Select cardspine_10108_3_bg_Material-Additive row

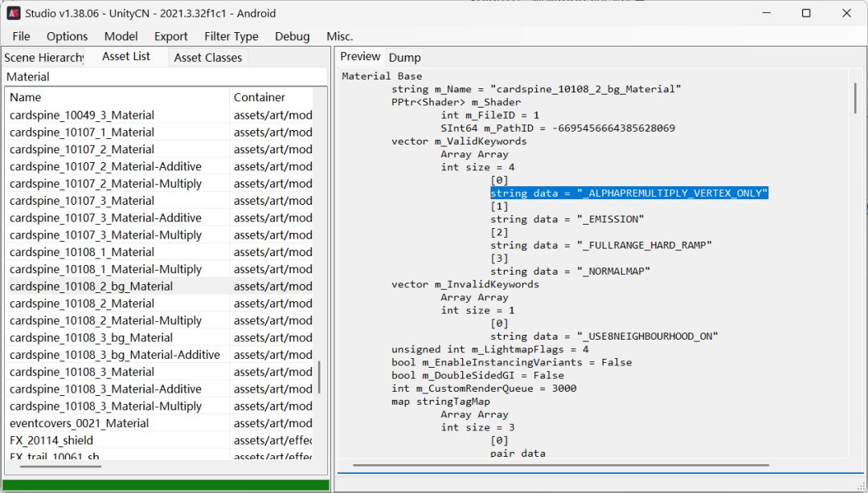coord(159,355)
